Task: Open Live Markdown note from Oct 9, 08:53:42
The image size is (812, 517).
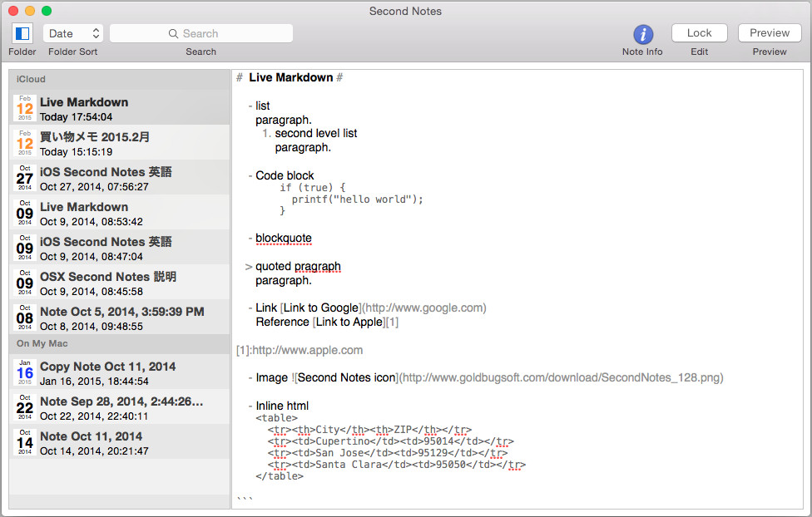Action: click(119, 213)
